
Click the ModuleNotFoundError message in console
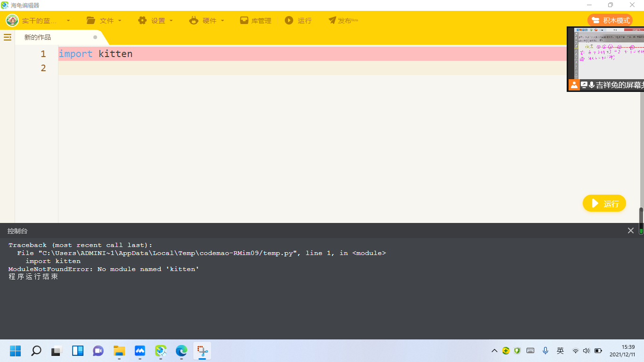pyautogui.click(x=104, y=269)
